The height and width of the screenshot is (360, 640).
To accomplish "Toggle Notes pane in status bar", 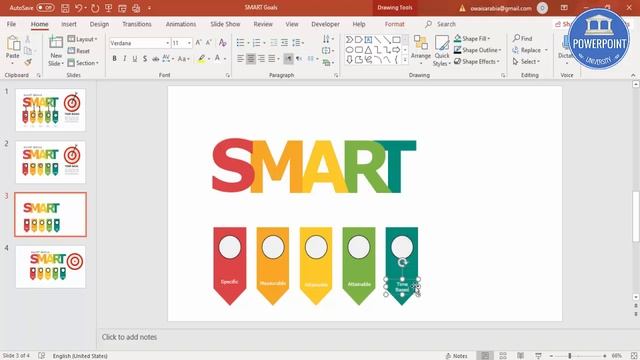I will coord(457,356).
